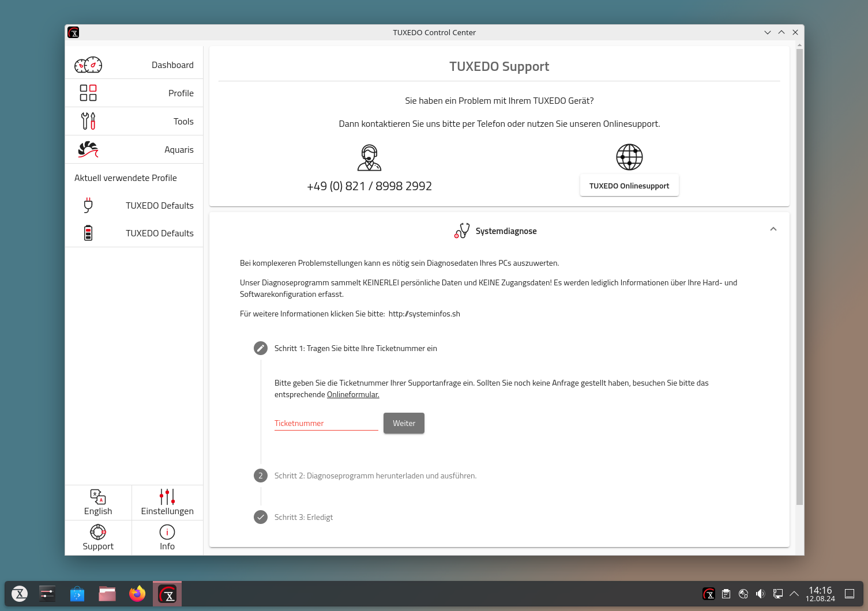Click the 'Schritt 3: Erledigt' step label

pyautogui.click(x=303, y=518)
